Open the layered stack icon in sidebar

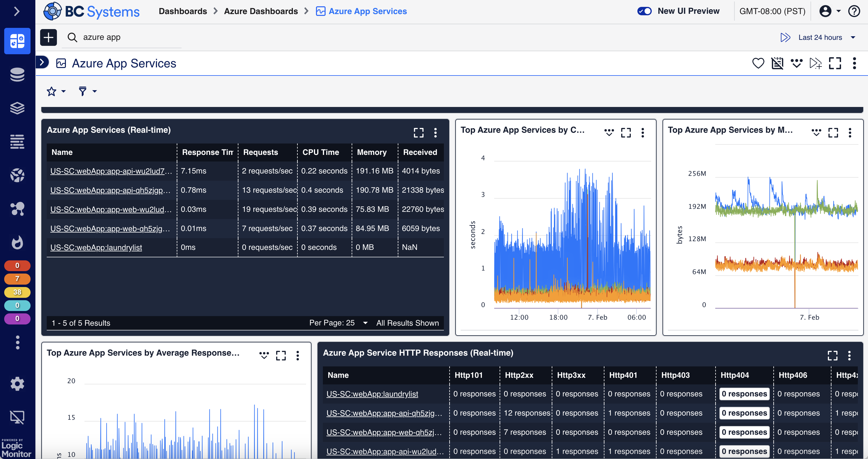17,108
